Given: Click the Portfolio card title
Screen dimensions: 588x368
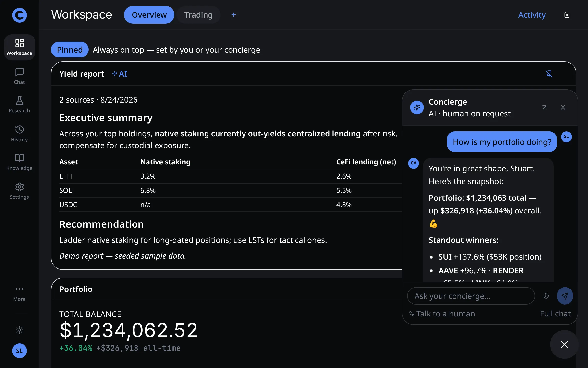Looking at the screenshot, I should coord(76,289).
